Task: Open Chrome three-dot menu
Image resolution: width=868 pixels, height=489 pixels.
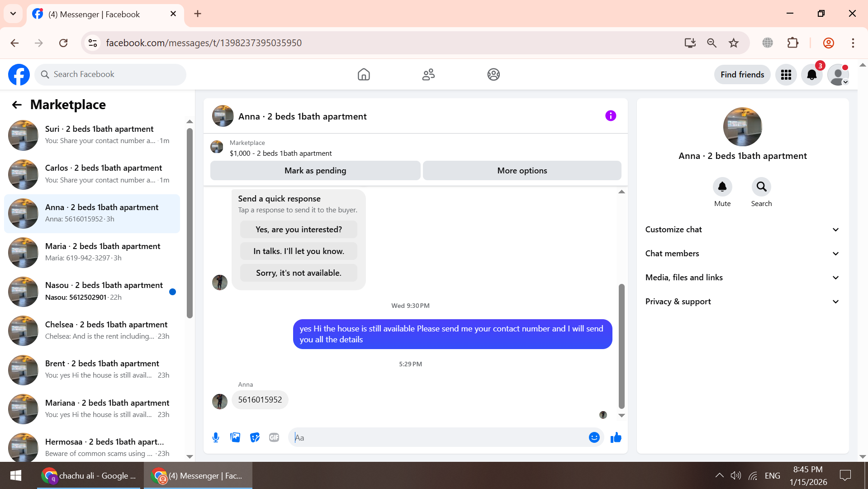Action: (x=853, y=43)
